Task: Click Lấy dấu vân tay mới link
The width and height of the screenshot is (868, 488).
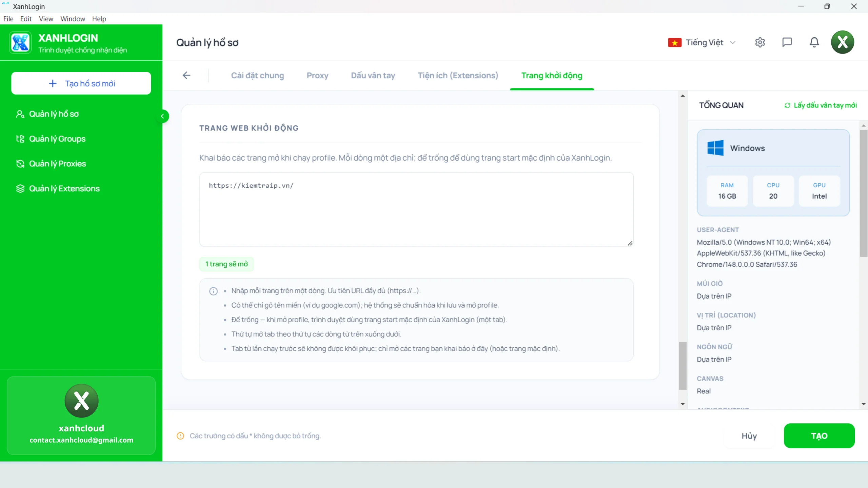Action: coord(825,105)
